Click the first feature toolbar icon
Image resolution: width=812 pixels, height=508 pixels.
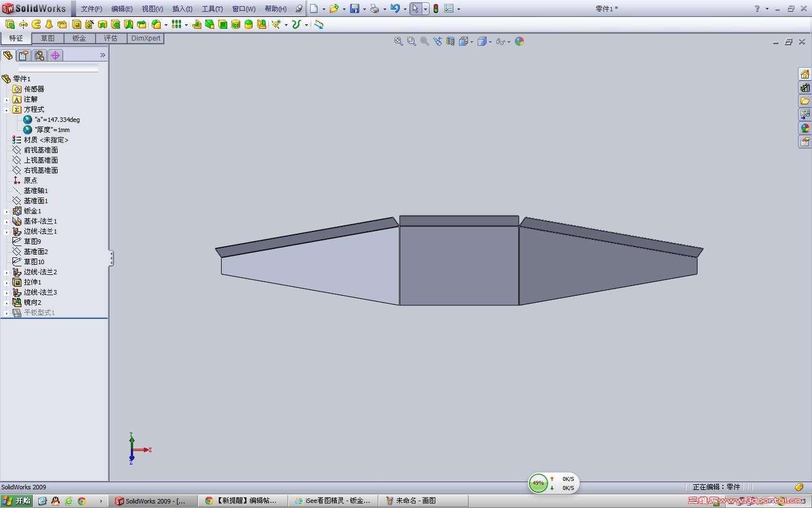[10, 24]
